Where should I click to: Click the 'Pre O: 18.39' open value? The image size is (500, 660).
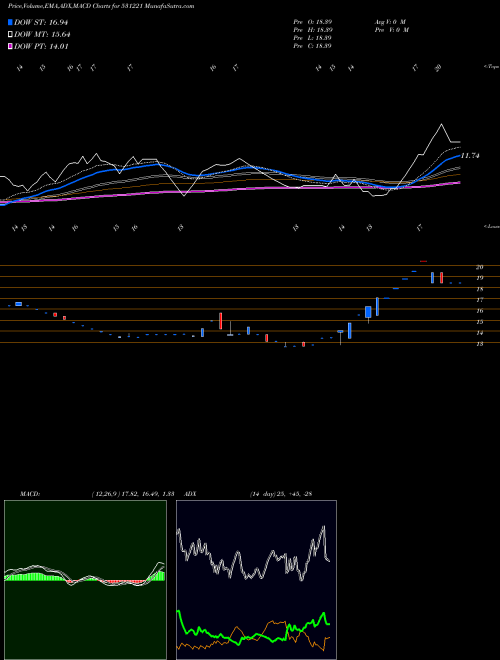[313, 21]
